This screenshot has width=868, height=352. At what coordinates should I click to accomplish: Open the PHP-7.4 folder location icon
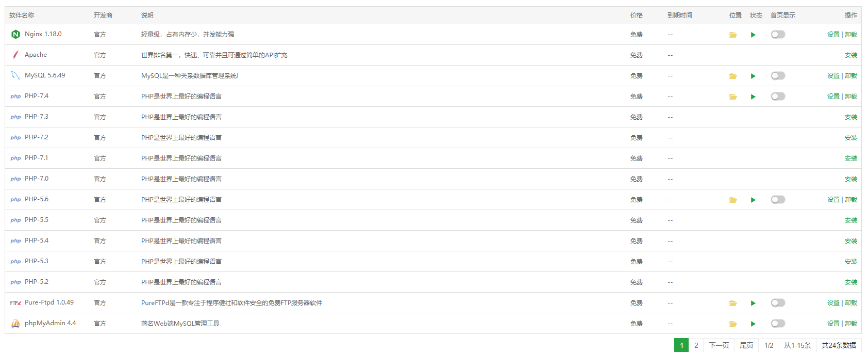click(733, 97)
